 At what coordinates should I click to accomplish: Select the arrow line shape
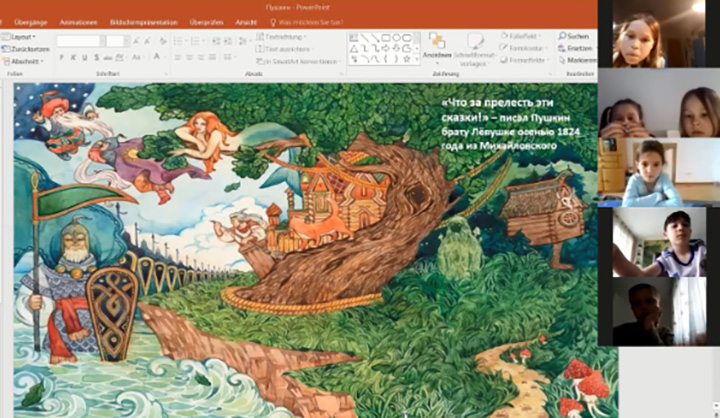click(x=375, y=38)
